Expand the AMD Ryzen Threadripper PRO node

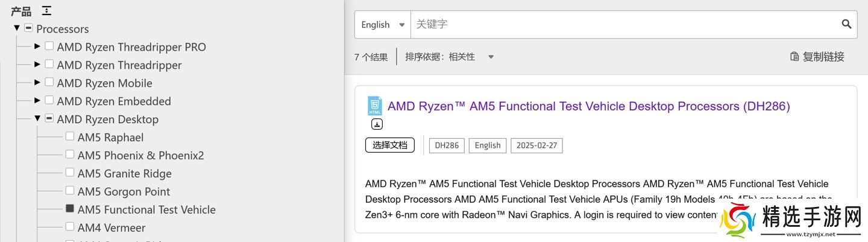coord(37,46)
